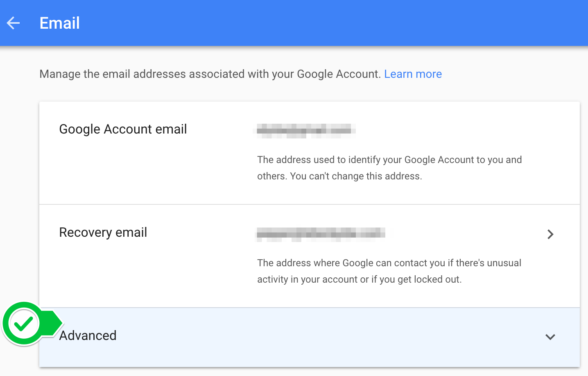The image size is (588, 376).
Task: Click the Email page title
Action: click(60, 23)
